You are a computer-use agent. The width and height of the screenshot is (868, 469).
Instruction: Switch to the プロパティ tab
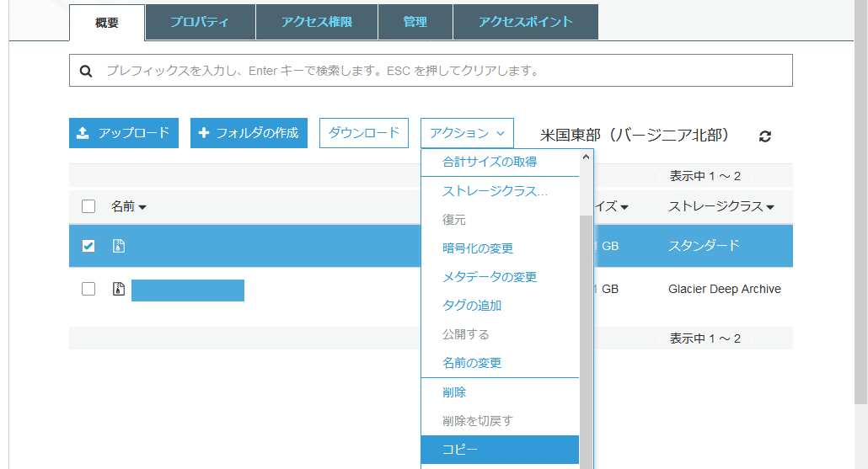(x=200, y=22)
